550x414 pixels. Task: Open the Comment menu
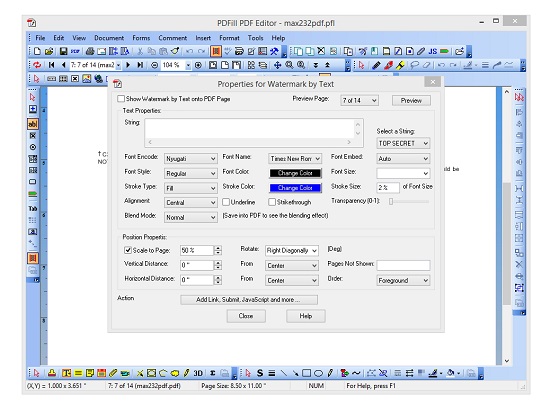click(x=172, y=38)
